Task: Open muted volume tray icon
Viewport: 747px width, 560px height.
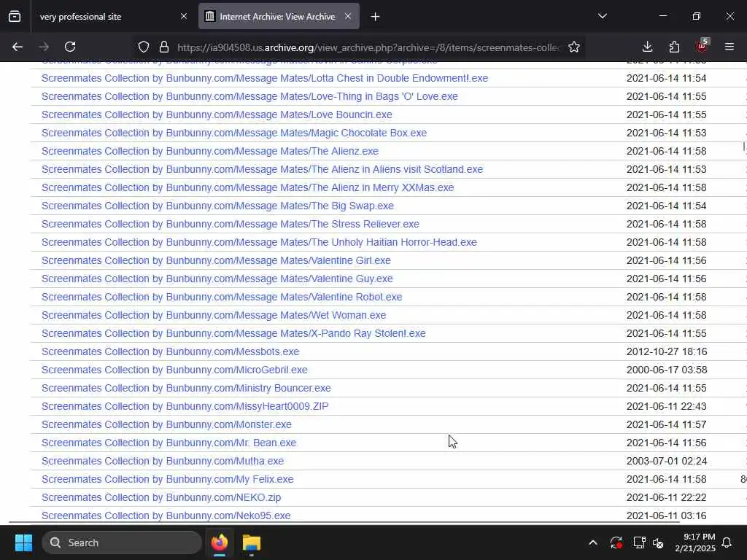Action: (659, 542)
